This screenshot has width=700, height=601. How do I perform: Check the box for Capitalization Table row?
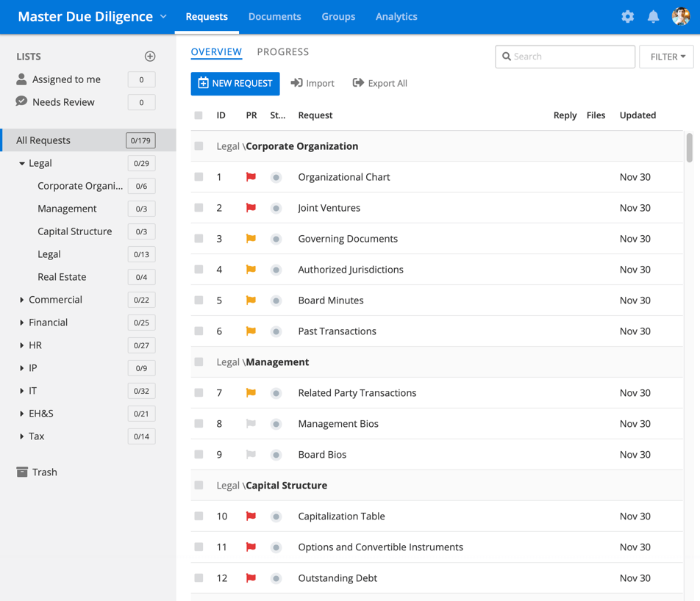click(199, 517)
